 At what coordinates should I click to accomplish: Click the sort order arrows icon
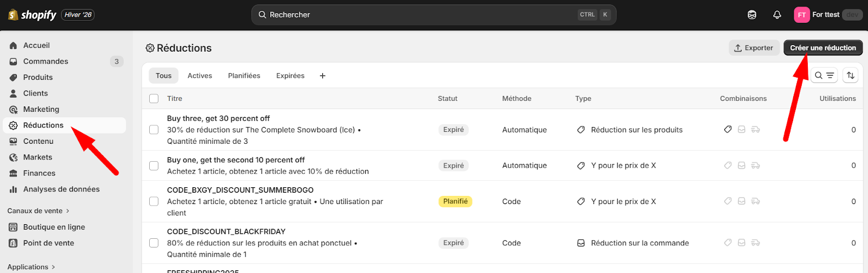coord(851,75)
